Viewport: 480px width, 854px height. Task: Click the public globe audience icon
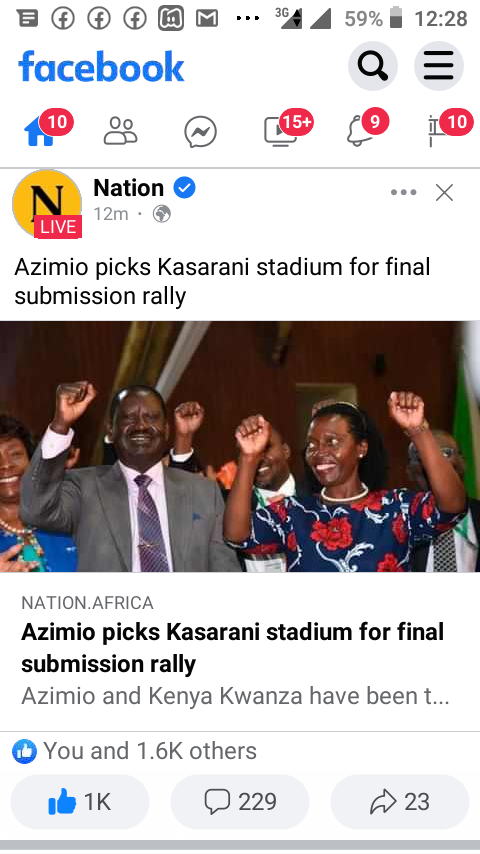click(x=162, y=214)
